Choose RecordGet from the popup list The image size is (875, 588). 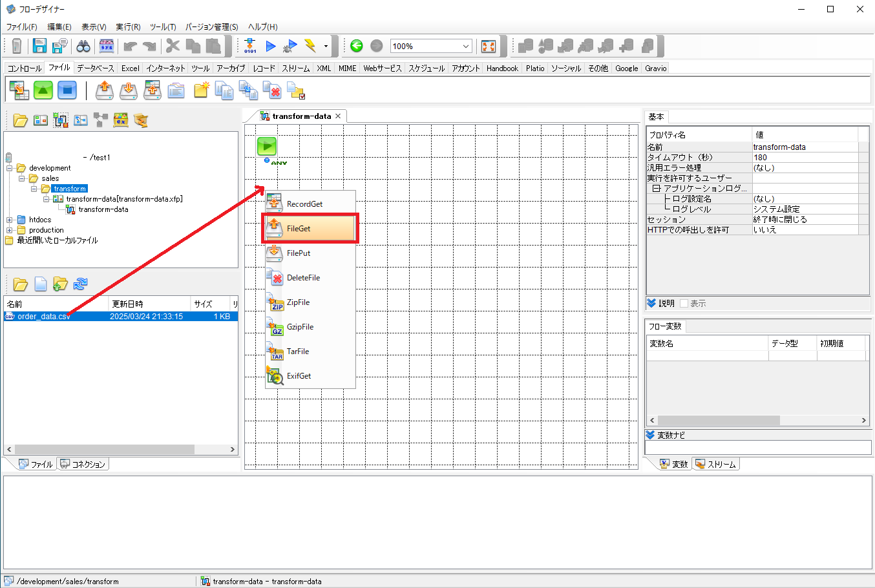[x=310, y=204]
